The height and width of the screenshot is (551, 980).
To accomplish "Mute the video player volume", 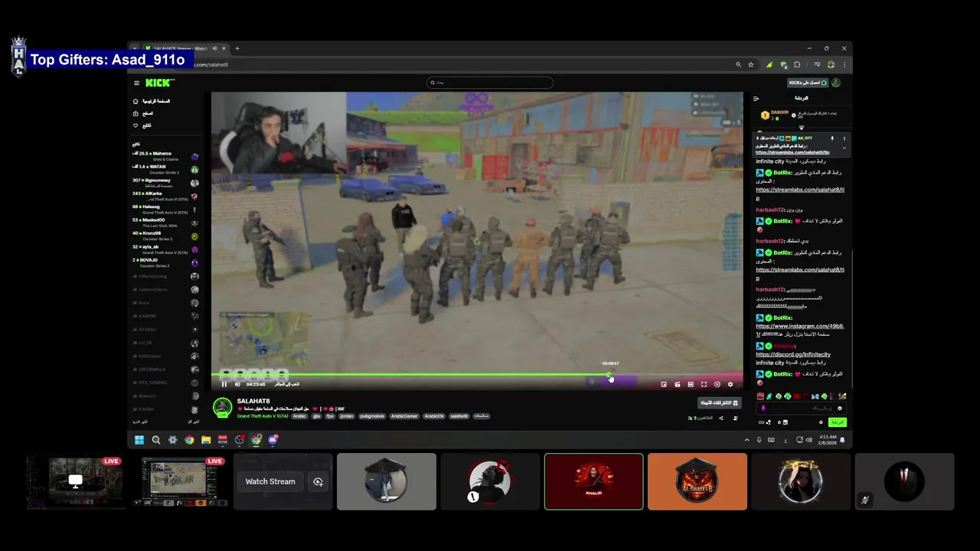I will click(237, 384).
